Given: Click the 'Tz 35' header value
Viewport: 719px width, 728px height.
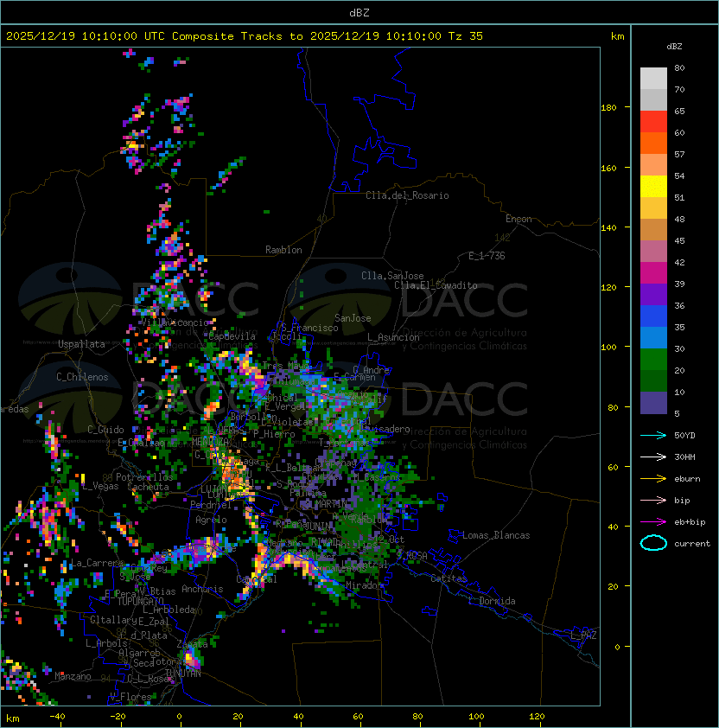Looking at the screenshot, I should 466,36.
